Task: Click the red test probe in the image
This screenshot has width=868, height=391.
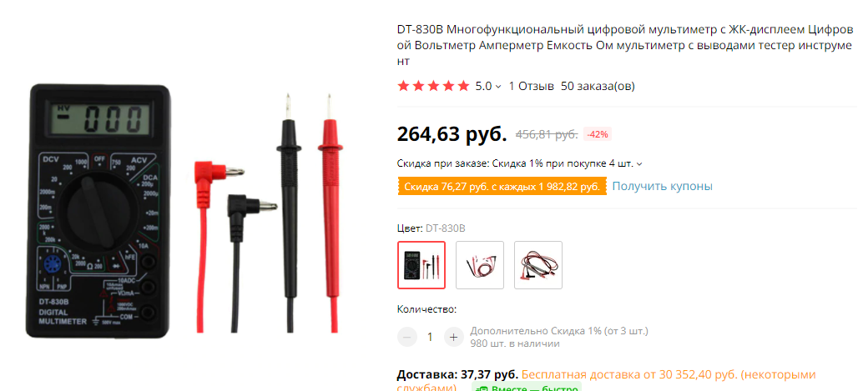Action: click(330, 213)
